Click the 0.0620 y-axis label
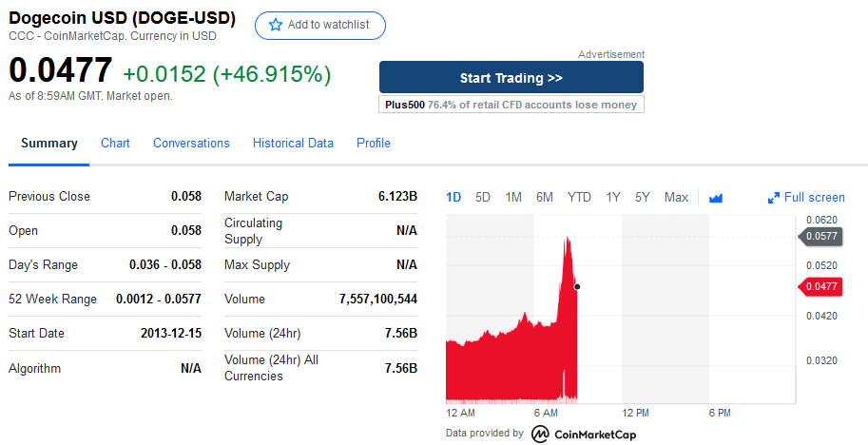 821,220
